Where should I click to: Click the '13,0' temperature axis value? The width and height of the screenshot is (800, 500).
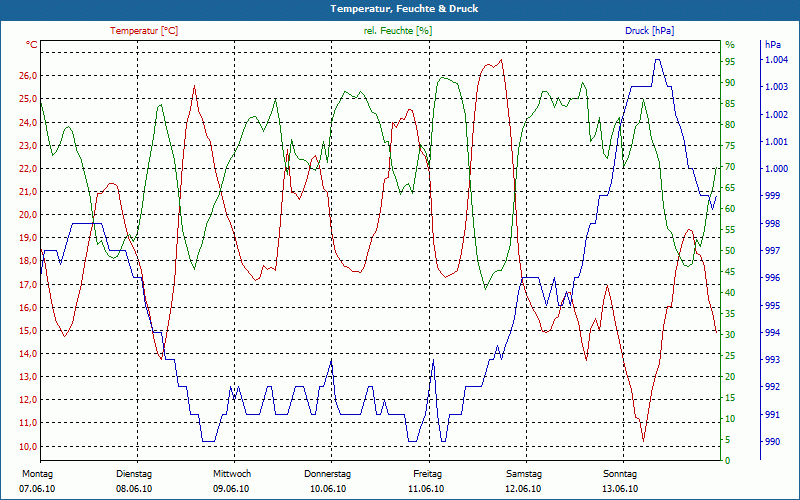pos(28,377)
